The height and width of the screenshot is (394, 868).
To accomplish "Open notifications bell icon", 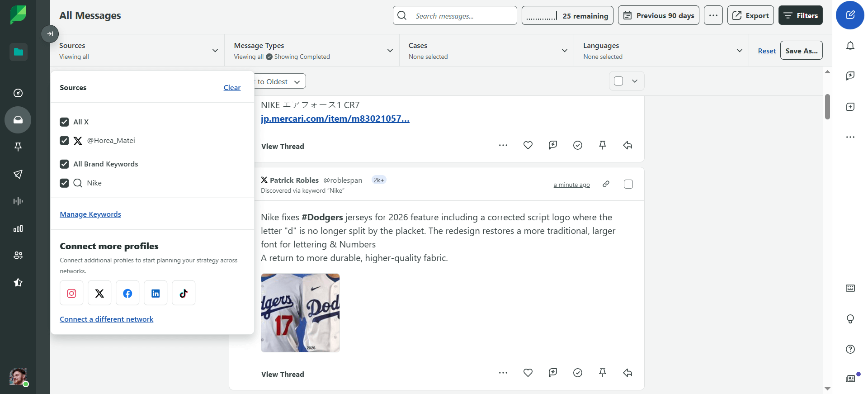I will tap(850, 46).
